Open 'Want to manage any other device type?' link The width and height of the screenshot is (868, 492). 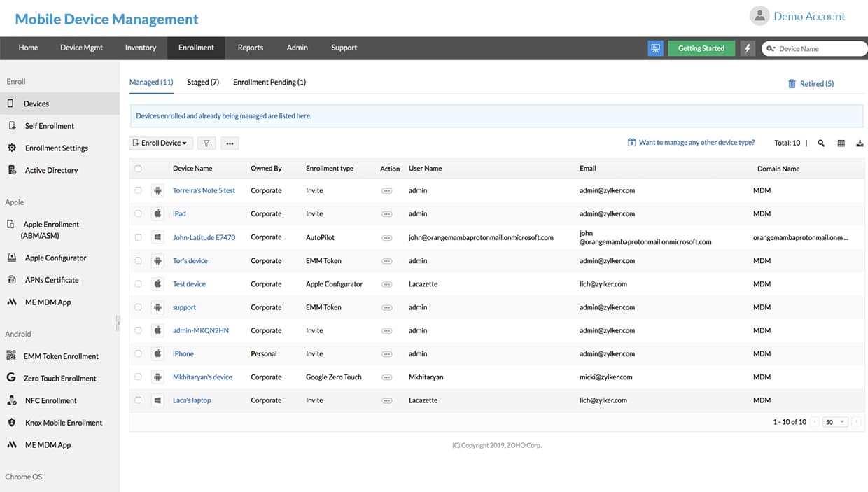[x=696, y=143]
